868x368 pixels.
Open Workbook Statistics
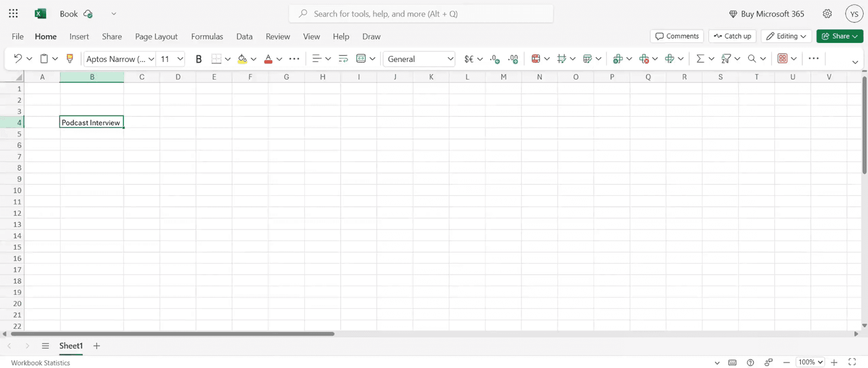point(41,363)
